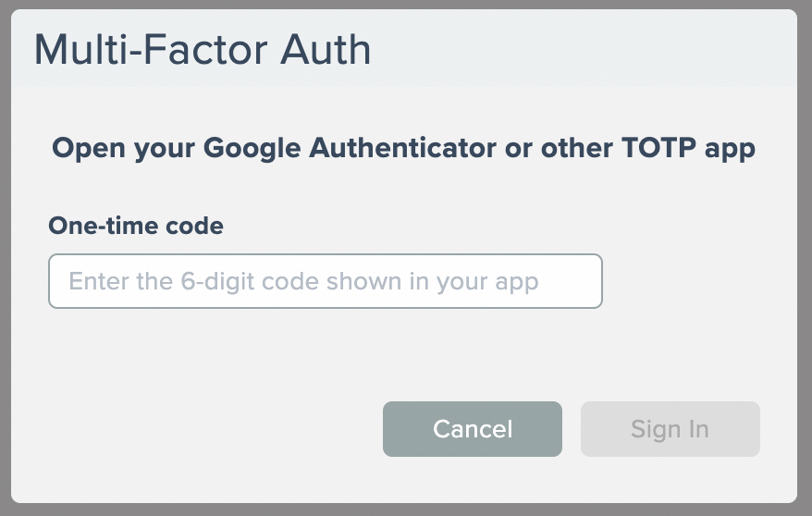Viewport: 812px width, 516px height.
Task: Dismiss the dialog using Cancel
Action: point(472,429)
